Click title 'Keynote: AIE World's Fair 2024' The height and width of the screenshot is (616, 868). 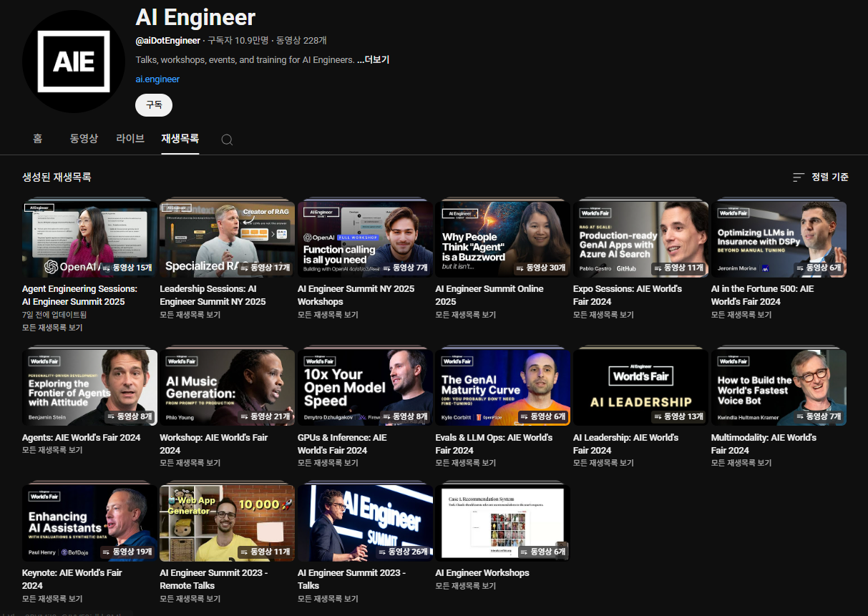72,579
